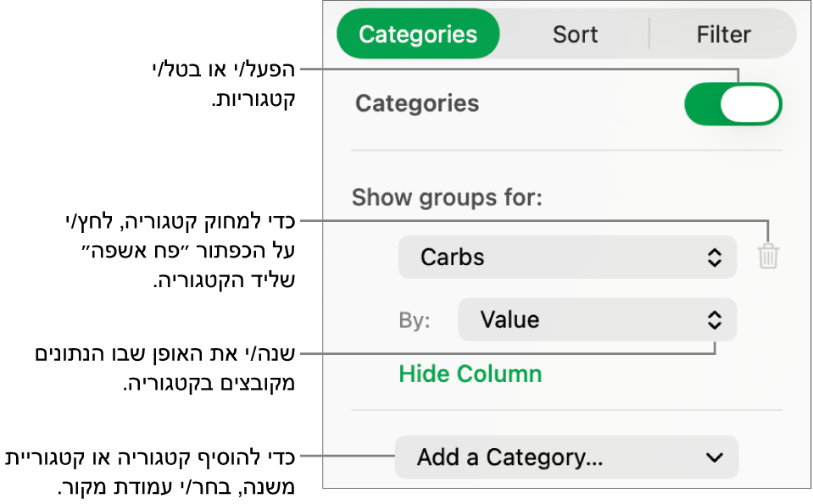
Task: Select the Categories tab
Action: 418,35
